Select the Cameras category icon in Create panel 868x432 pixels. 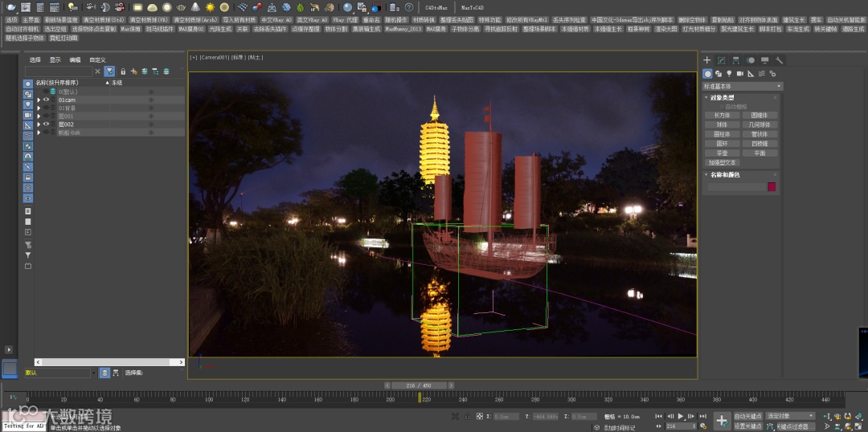[x=739, y=73]
